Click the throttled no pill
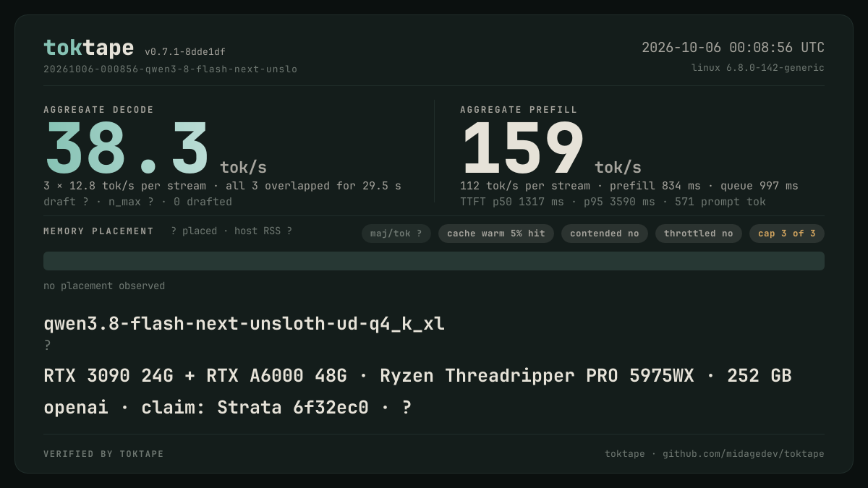This screenshot has width=868, height=488. click(699, 234)
